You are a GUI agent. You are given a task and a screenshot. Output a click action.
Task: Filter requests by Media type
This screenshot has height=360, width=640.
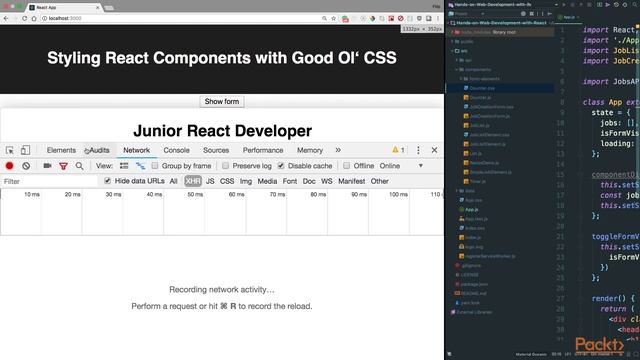267,181
